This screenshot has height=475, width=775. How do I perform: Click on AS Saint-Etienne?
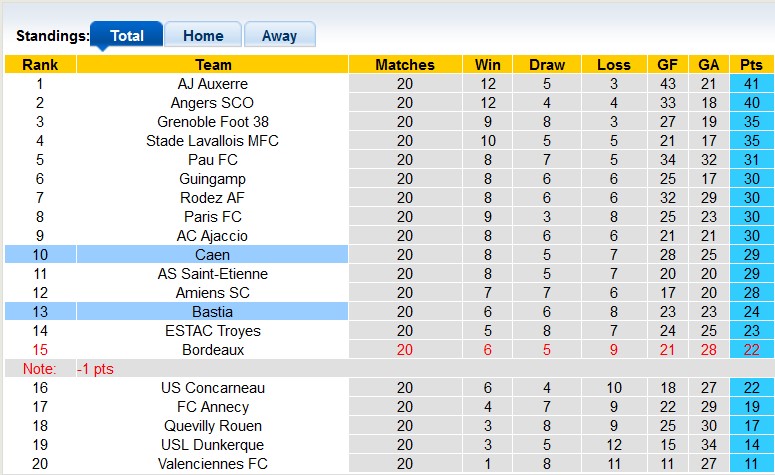click(213, 274)
